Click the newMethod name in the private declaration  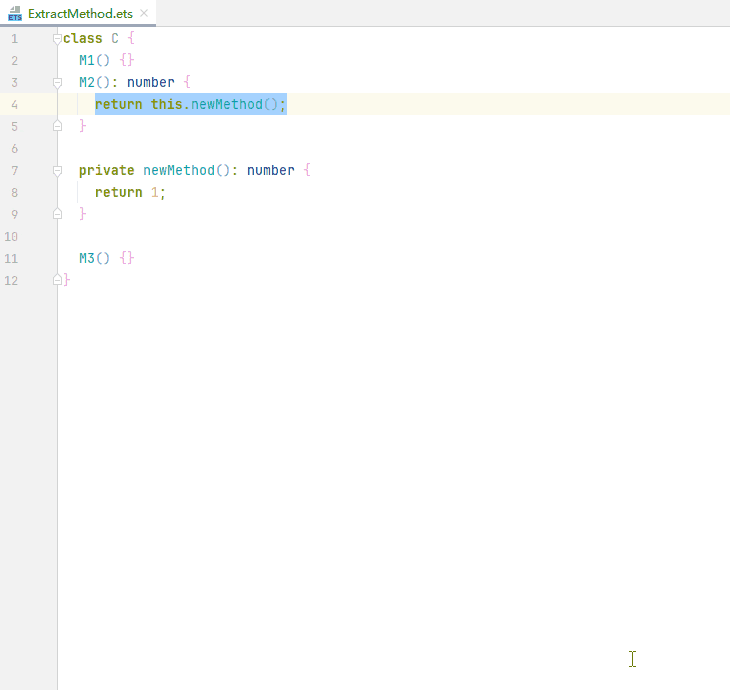tap(178, 170)
